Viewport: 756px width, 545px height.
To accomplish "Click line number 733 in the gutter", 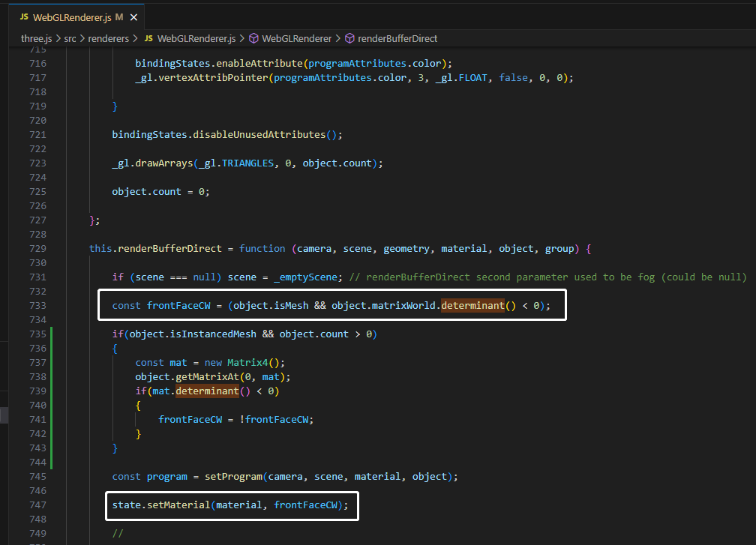I will (37, 306).
